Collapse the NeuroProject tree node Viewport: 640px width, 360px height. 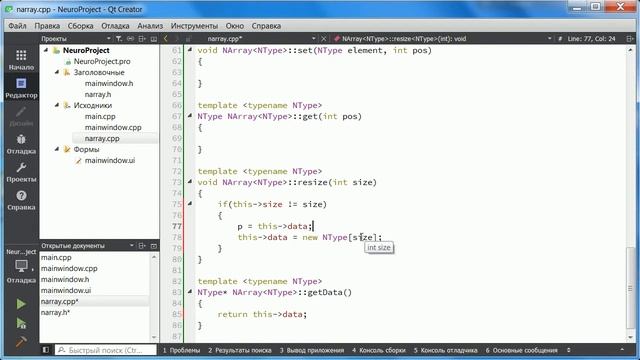click(x=46, y=50)
